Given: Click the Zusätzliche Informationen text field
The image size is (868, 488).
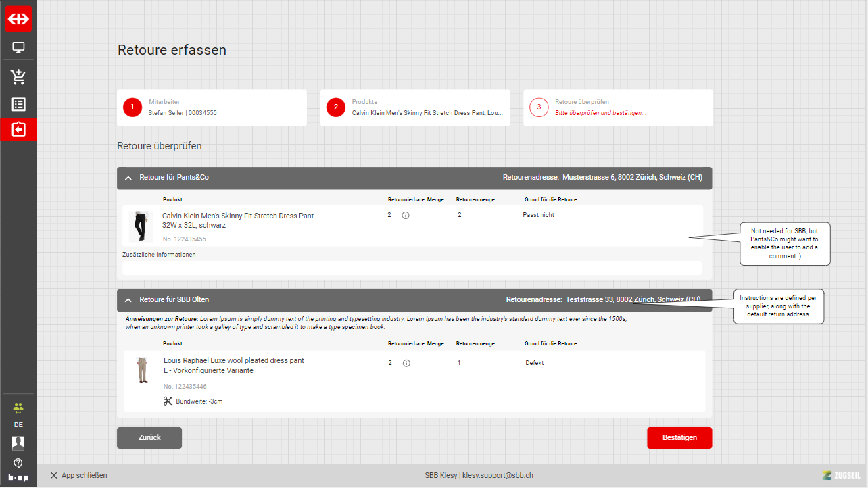Looking at the screenshot, I should click(412, 268).
